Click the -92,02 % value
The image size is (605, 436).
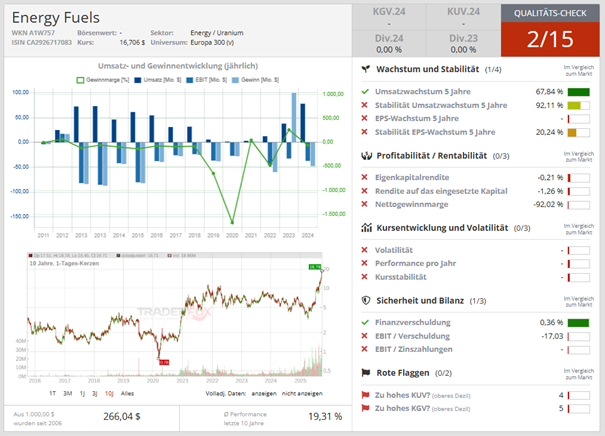(548, 204)
